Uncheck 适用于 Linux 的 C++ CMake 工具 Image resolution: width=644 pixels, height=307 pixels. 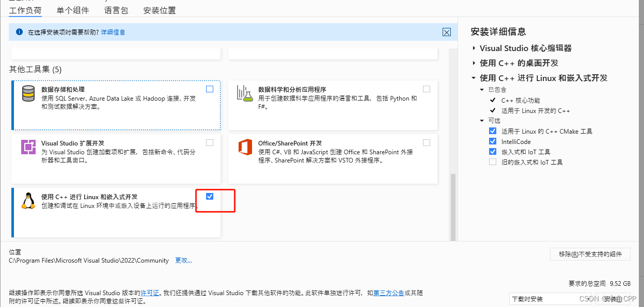click(x=493, y=131)
